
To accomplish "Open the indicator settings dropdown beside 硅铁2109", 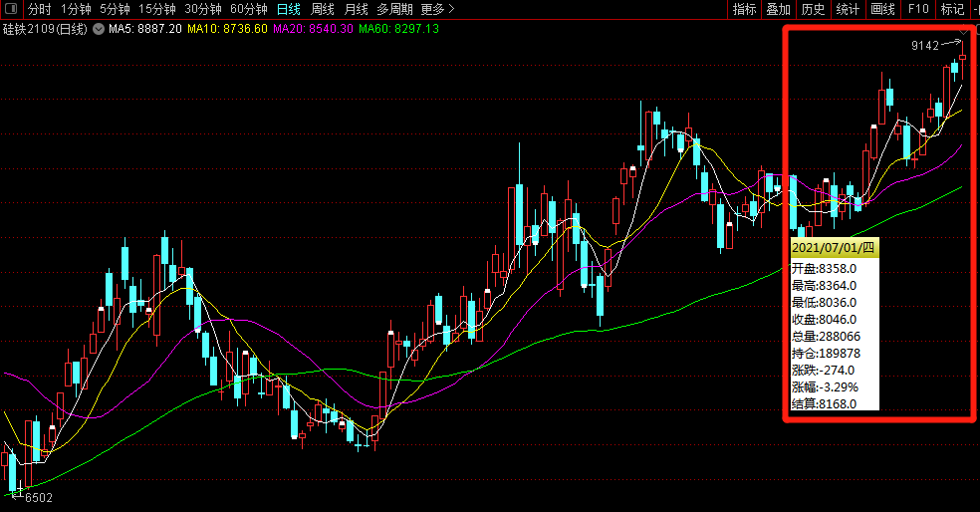I will point(99,29).
